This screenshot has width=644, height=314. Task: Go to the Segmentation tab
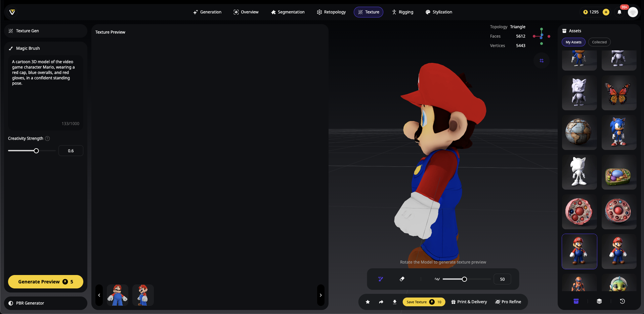pyautogui.click(x=288, y=12)
